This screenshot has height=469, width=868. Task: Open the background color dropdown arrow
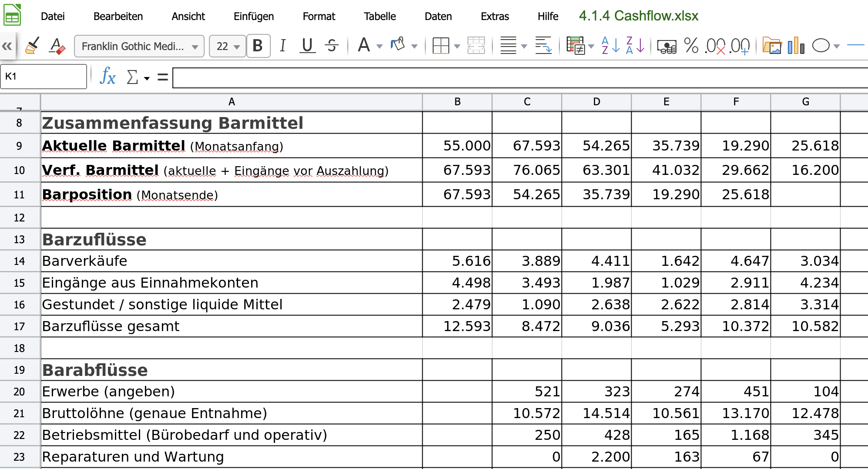click(414, 46)
